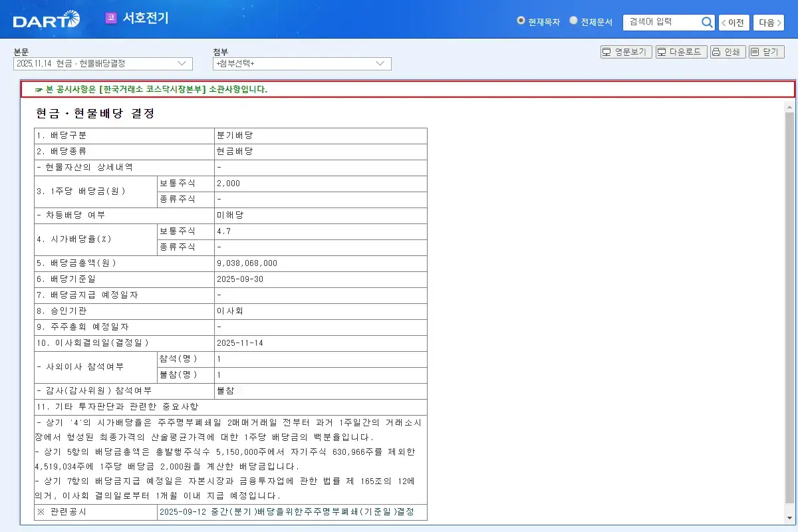
Task: Click the magnifier search icon
Action: [x=707, y=23]
